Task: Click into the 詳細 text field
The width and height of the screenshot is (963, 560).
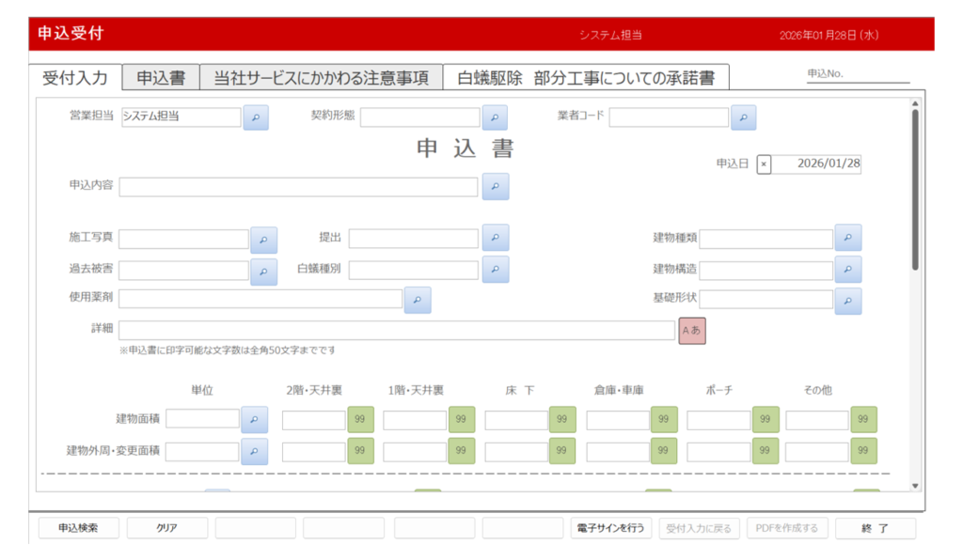Action: pos(396,331)
